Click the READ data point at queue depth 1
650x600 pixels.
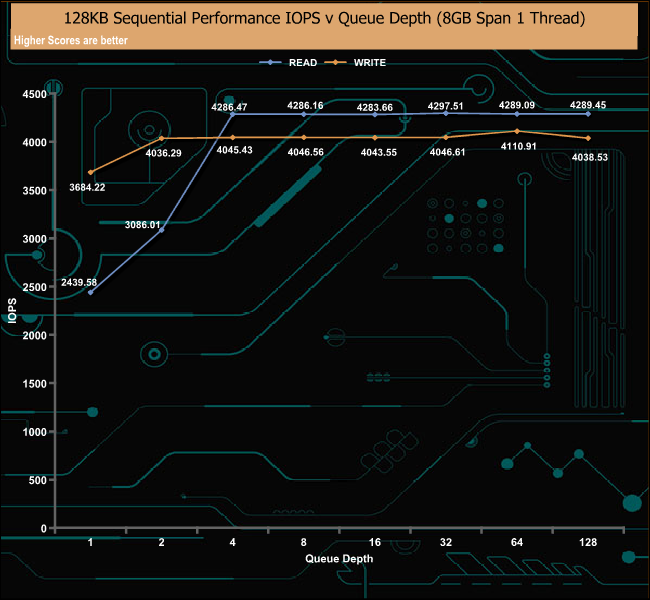91,293
